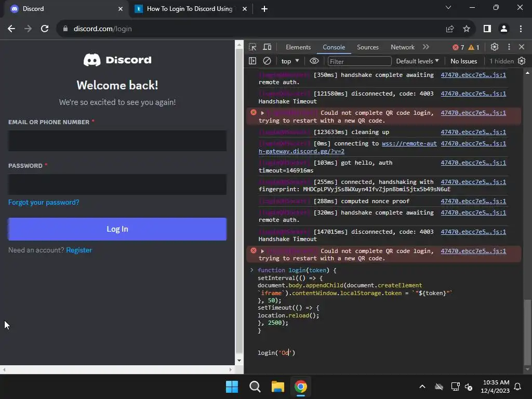The width and height of the screenshot is (532, 399).
Task: Open console settings gear beside 1 hidden
Action: click(x=522, y=61)
